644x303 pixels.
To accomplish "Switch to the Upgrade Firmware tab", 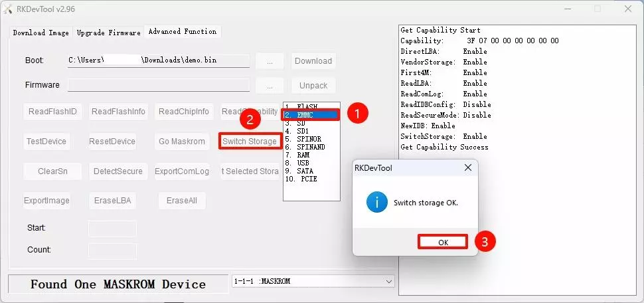I will coord(108,32).
